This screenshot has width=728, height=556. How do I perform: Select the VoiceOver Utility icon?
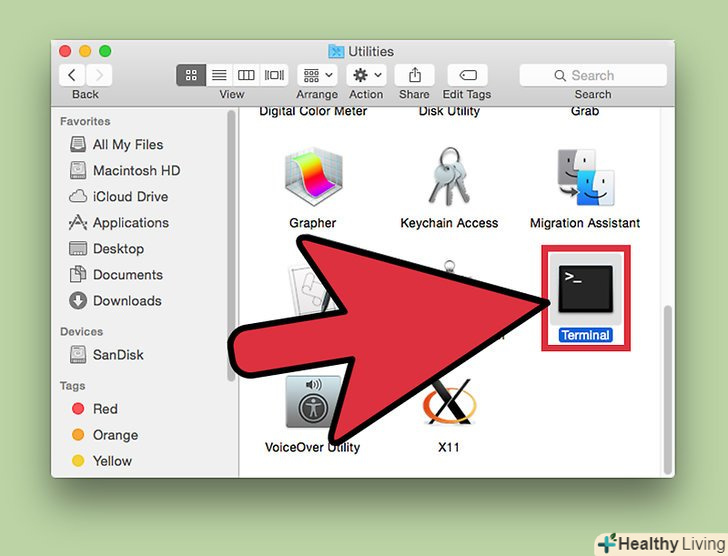[312, 401]
